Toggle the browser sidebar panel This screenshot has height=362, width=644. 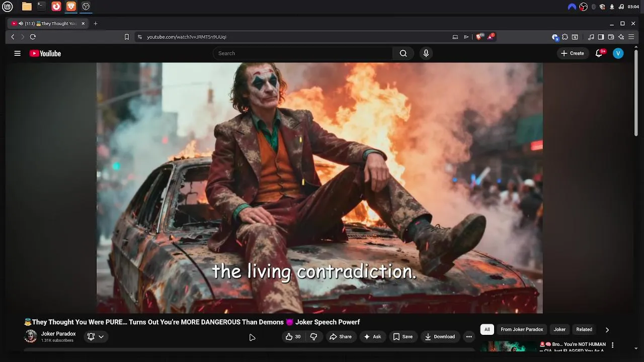point(601,37)
